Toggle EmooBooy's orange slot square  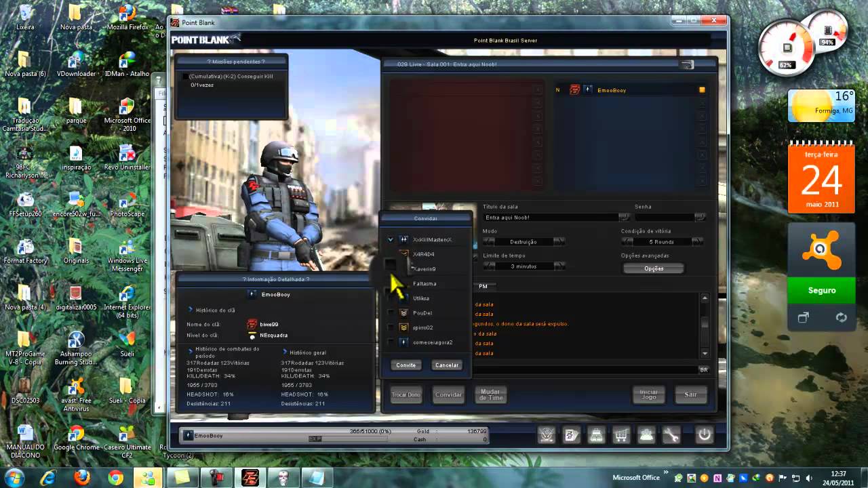click(702, 89)
